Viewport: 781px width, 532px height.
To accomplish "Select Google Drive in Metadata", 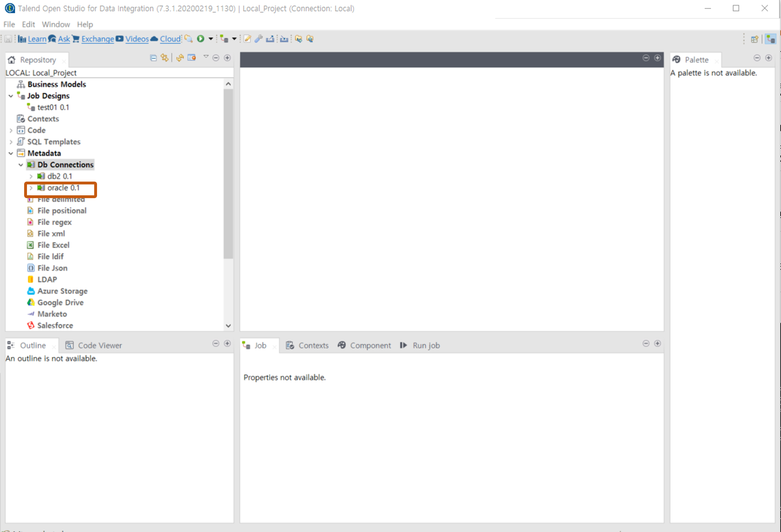I will [60, 303].
